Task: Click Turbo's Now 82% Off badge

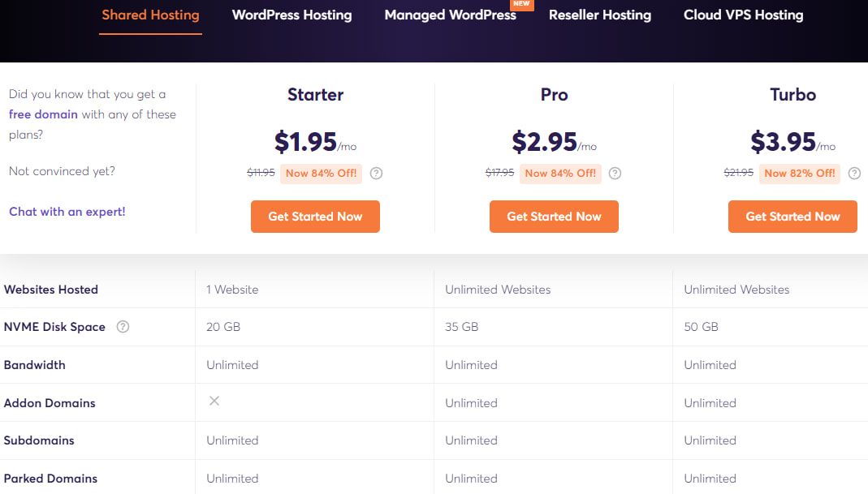Action: [x=799, y=173]
